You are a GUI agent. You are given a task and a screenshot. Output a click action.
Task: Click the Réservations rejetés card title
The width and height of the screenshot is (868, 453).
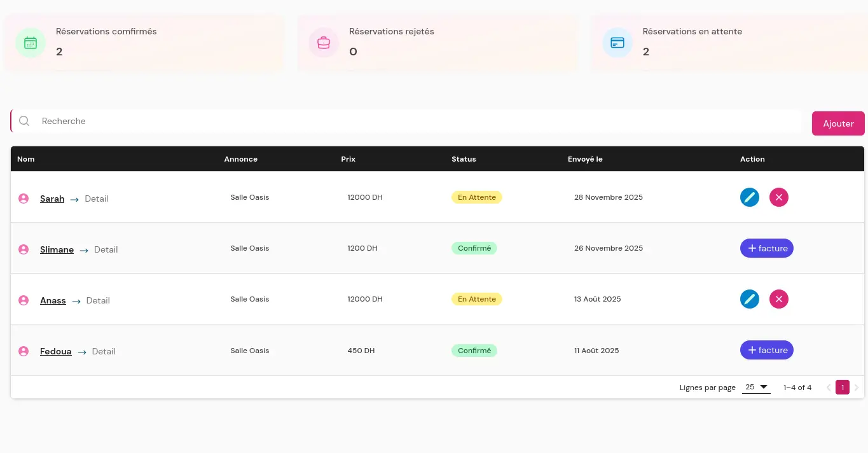pos(392,31)
